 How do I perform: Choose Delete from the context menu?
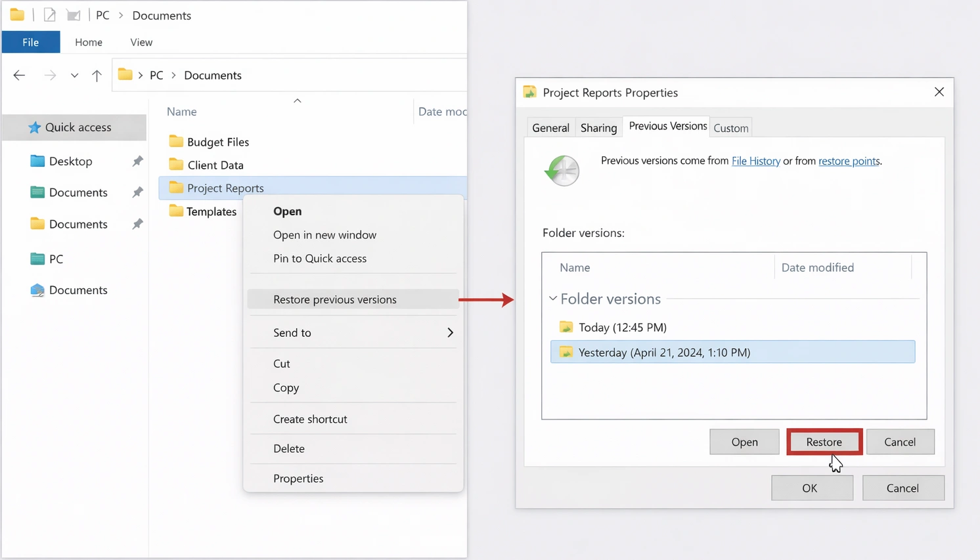[x=289, y=448]
